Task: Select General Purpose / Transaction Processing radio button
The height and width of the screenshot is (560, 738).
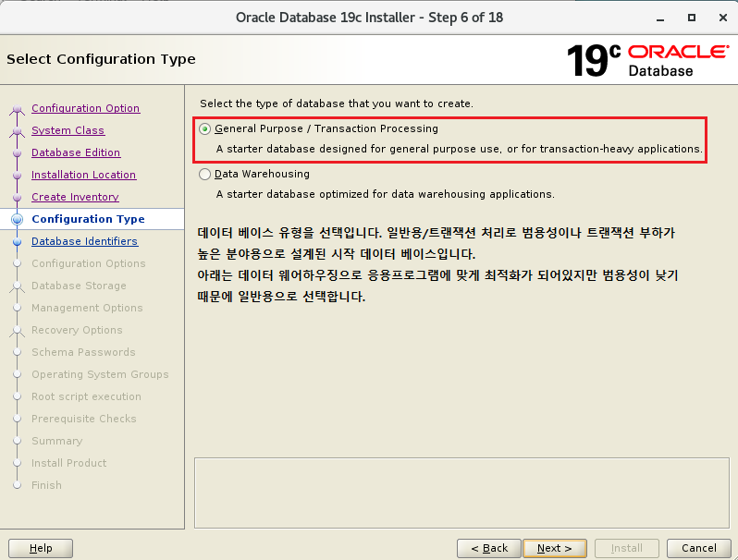Action: tap(204, 128)
